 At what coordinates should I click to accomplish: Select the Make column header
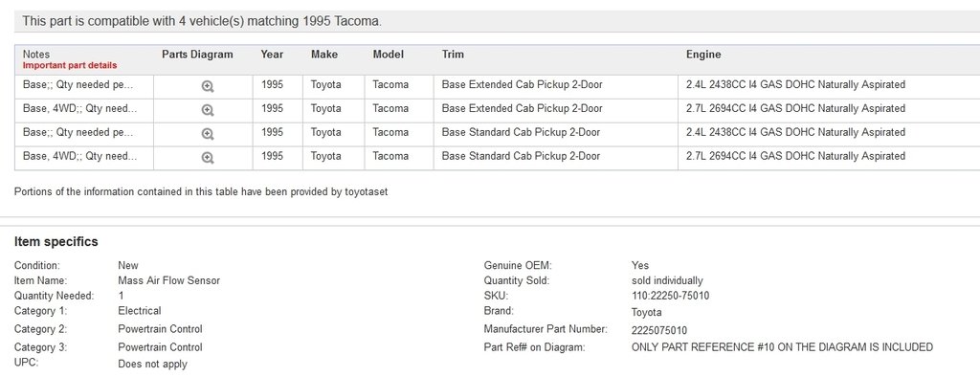point(324,55)
